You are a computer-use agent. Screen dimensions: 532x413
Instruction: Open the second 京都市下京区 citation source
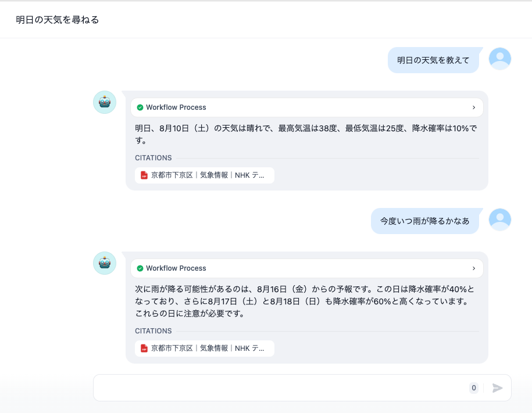click(208, 349)
